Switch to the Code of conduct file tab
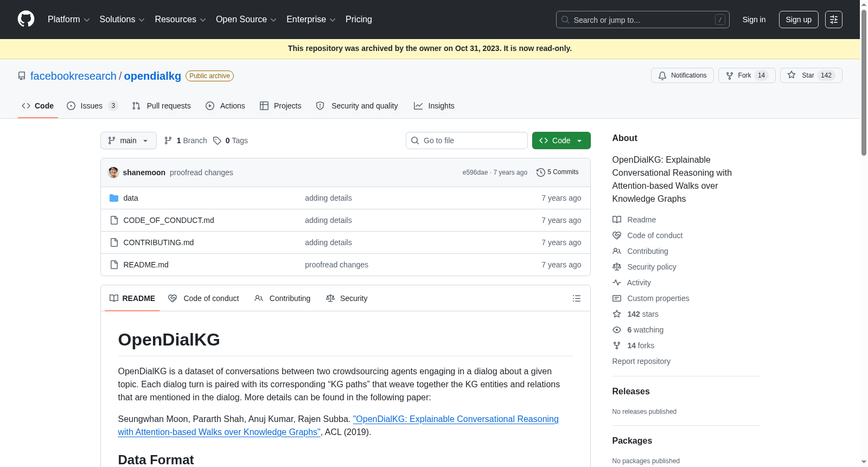 pos(204,298)
